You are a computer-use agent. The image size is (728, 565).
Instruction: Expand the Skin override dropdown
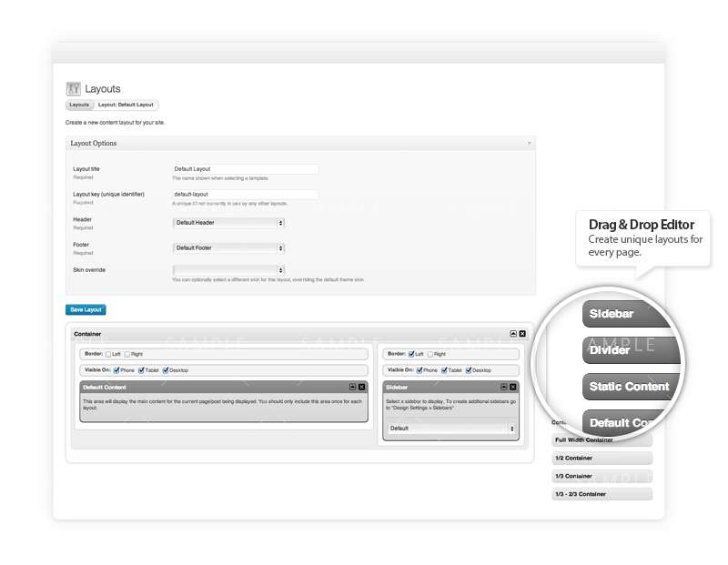point(228,270)
